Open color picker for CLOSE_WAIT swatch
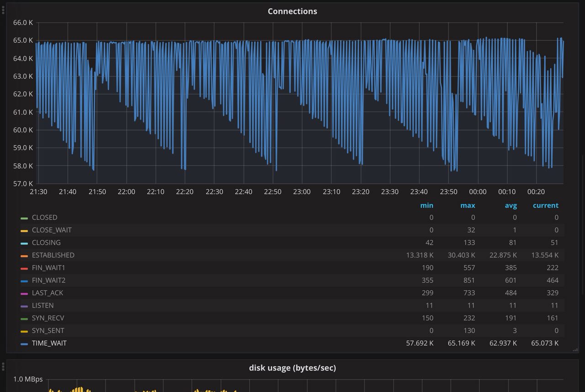The height and width of the screenshot is (392, 585). [24, 231]
